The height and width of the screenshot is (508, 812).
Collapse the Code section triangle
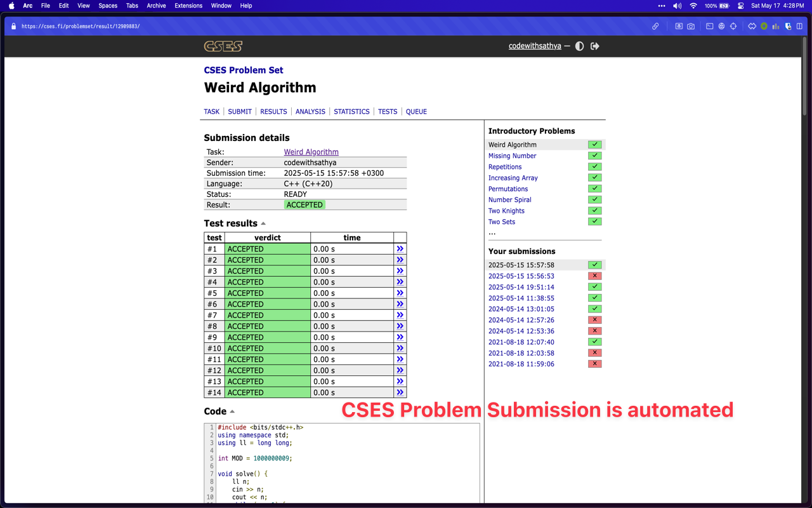(x=232, y=411)
